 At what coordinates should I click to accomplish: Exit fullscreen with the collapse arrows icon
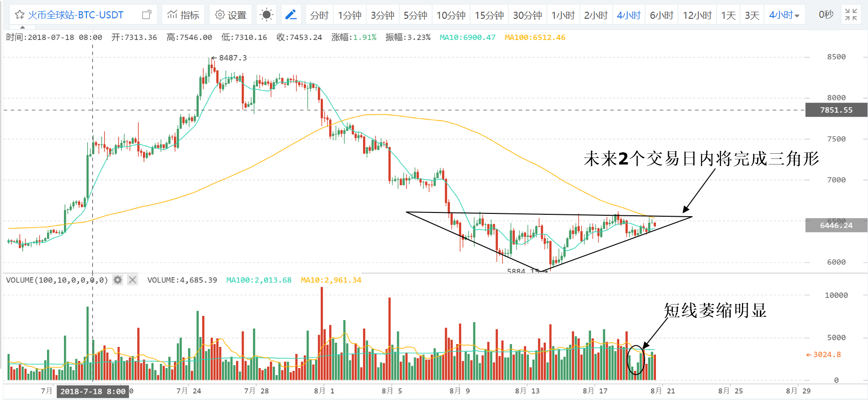pyautogui.click(x=851, y=15)
